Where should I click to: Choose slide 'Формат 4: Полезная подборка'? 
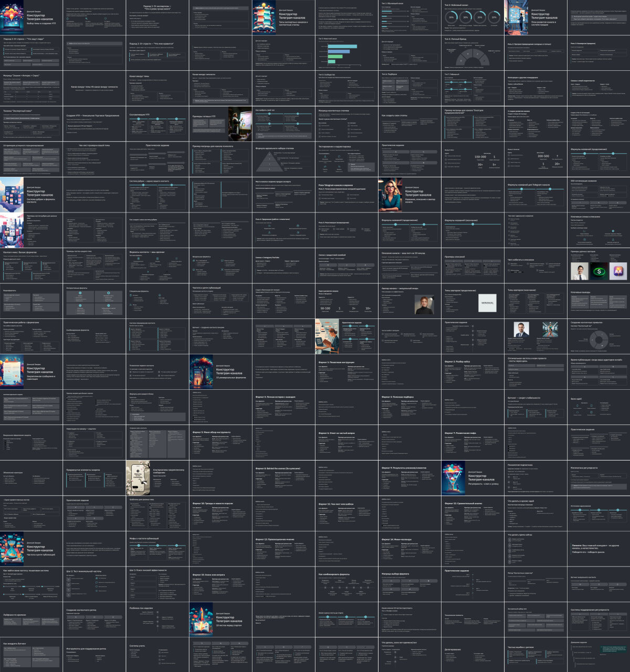pos(409,407)
